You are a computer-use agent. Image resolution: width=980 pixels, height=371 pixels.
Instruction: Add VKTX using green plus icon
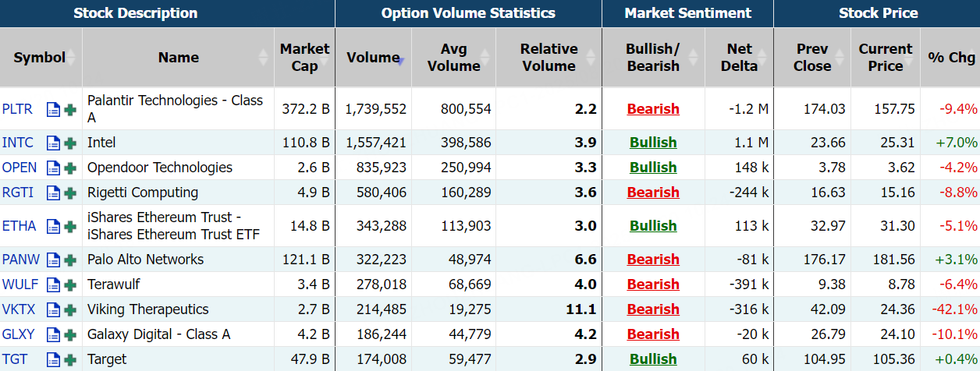[70, 310]
